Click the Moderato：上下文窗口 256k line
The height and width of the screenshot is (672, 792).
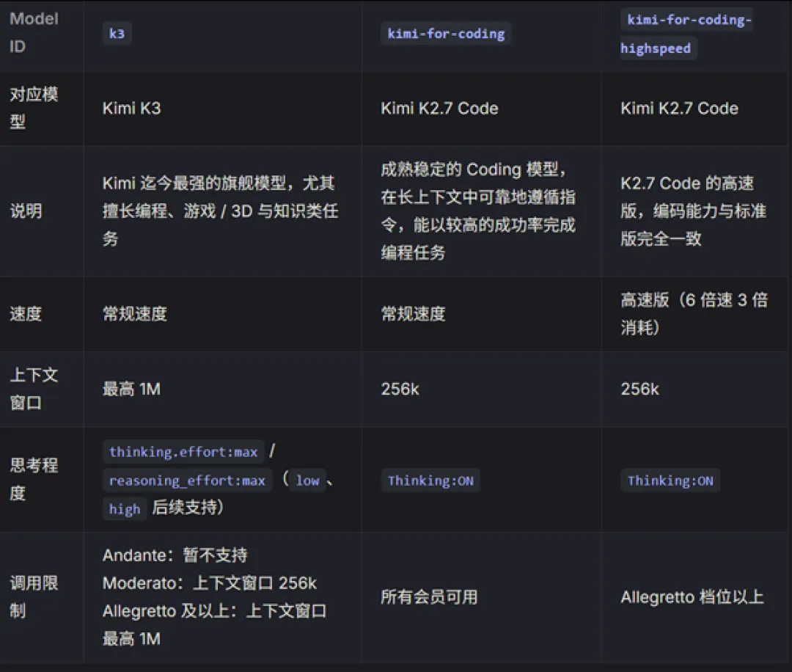(209, 583)
